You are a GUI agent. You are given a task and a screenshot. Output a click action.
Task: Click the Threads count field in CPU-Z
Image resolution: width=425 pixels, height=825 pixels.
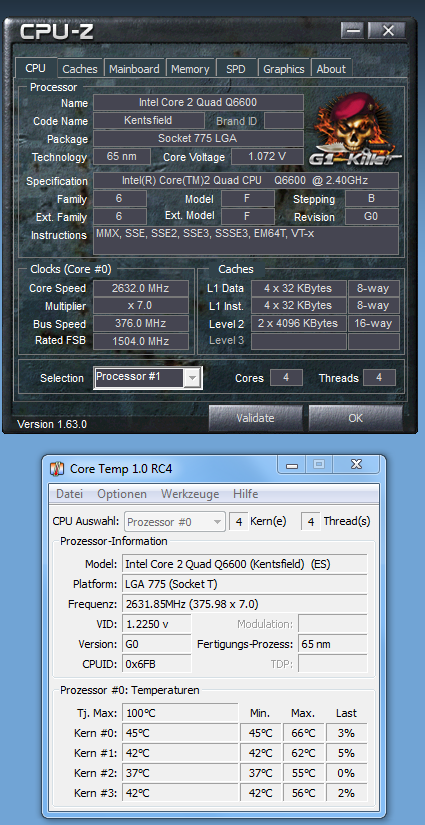pos(379,378)
